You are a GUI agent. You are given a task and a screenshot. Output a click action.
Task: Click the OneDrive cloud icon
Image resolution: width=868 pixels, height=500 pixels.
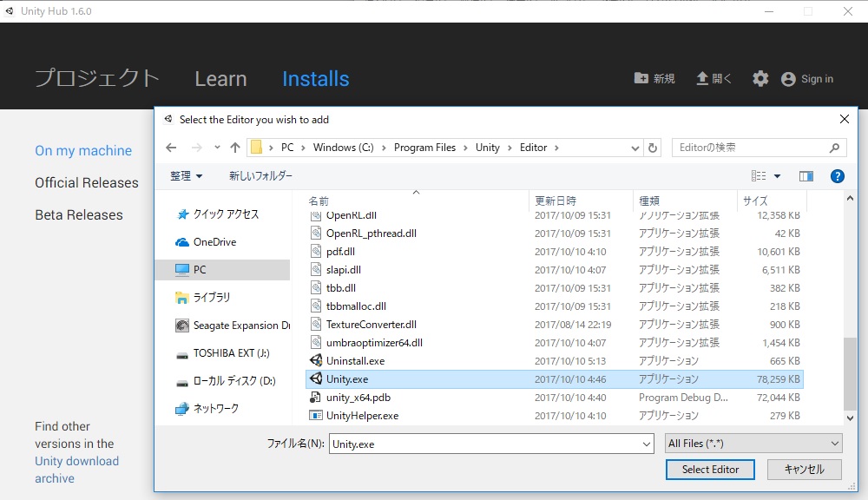point(181,242)
